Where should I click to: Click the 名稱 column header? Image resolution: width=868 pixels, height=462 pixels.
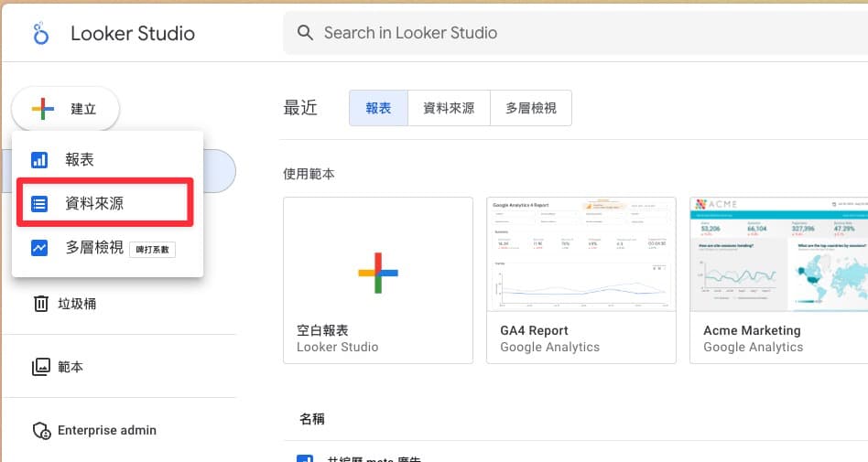point(311,419)
